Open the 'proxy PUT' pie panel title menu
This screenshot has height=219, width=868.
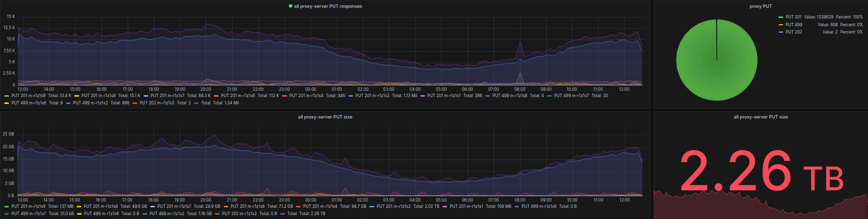760,6
